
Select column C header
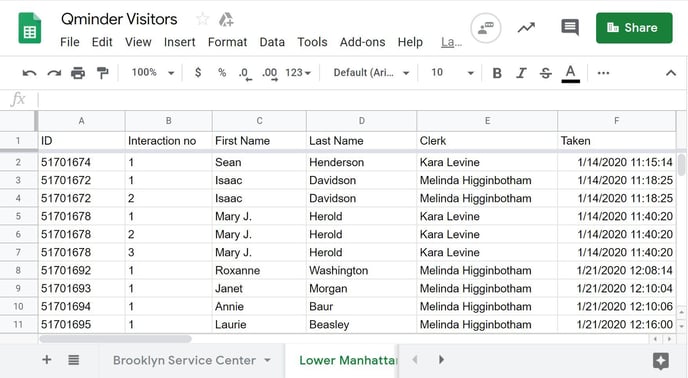click(259, 121)
